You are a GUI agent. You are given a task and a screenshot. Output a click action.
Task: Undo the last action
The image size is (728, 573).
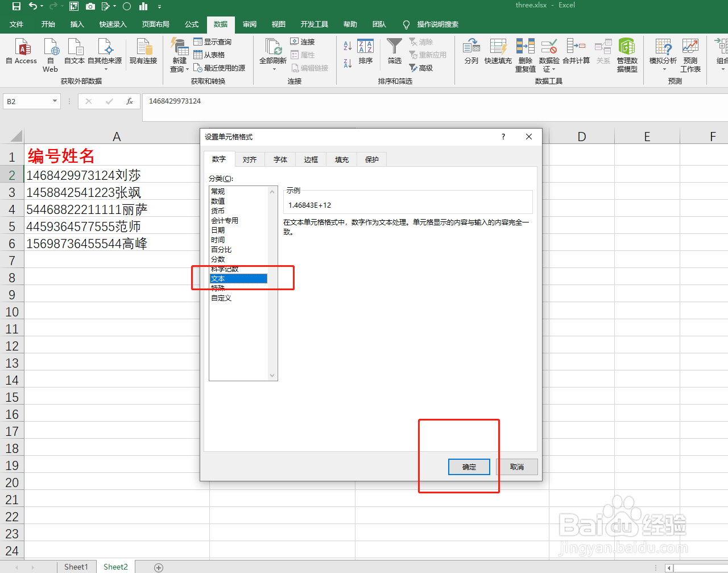(x=33, y=6)
